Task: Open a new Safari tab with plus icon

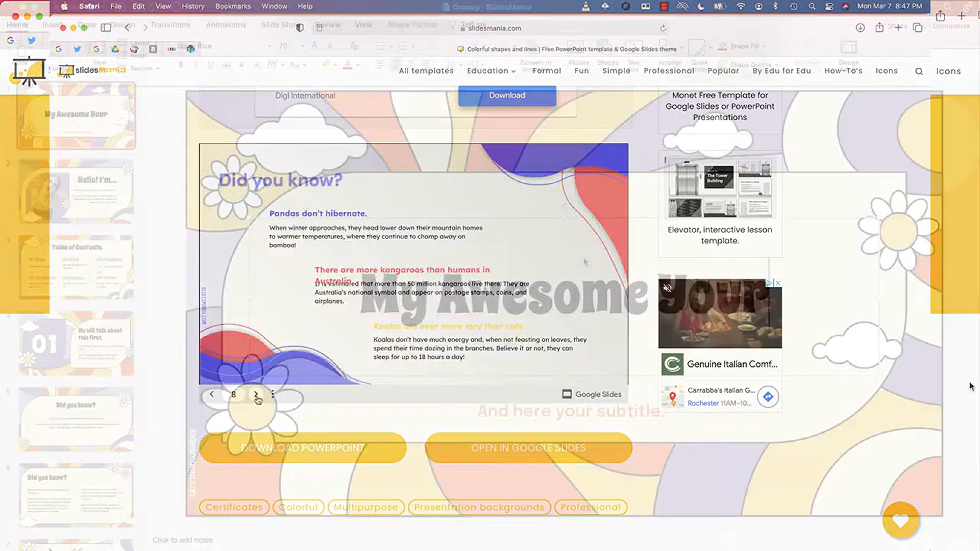Action: coord(898,28)
